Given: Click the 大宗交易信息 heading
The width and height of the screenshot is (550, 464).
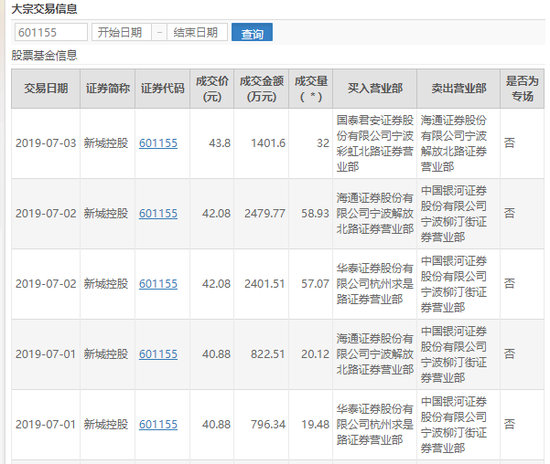Looking at the screenshot, I should click(x=44, y=9).
